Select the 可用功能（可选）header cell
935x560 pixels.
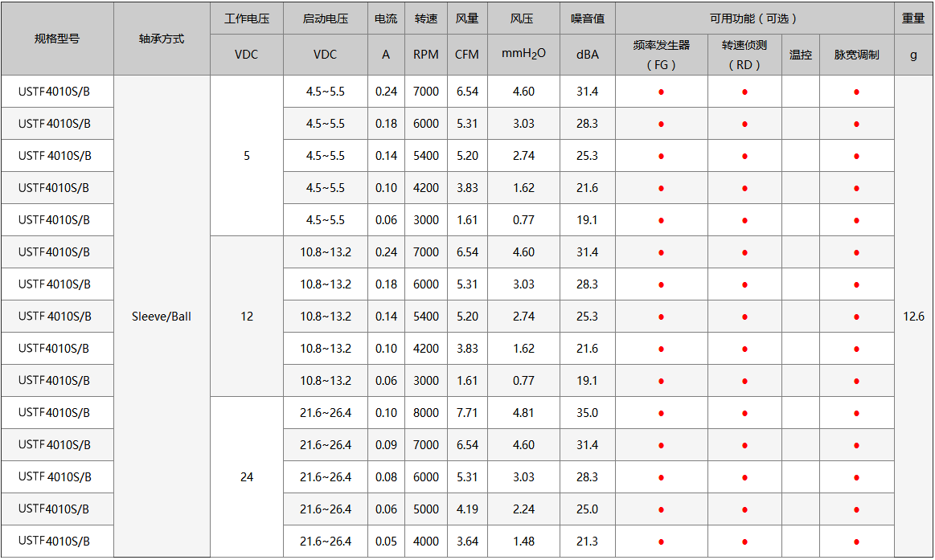(754, 18)
